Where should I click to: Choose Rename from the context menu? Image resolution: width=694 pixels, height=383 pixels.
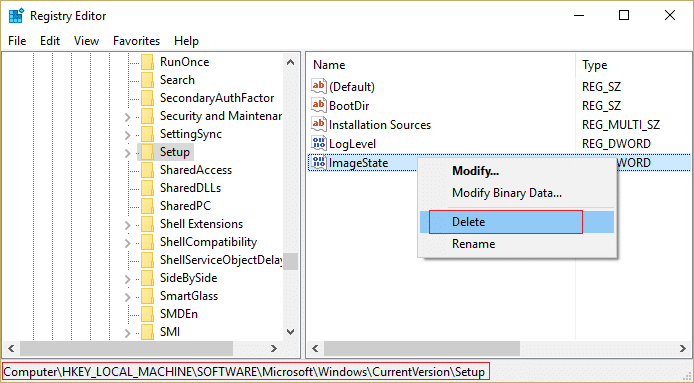click(517, 244)
